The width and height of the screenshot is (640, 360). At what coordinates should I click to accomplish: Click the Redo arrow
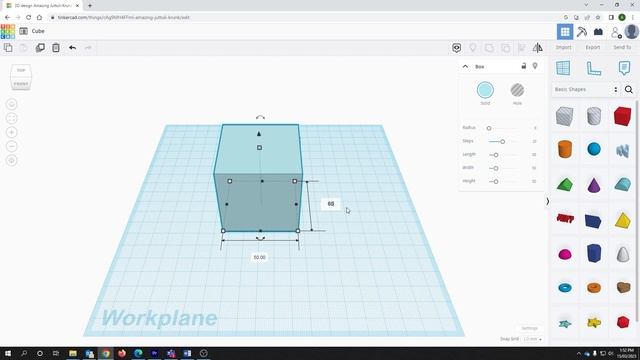pyautogui.click(x=88, y=48)
